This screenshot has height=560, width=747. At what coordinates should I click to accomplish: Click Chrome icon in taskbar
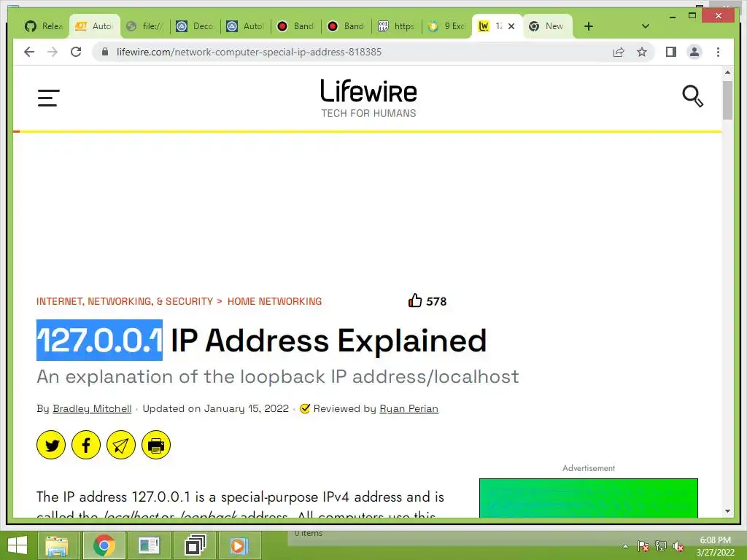pos(104,545)
